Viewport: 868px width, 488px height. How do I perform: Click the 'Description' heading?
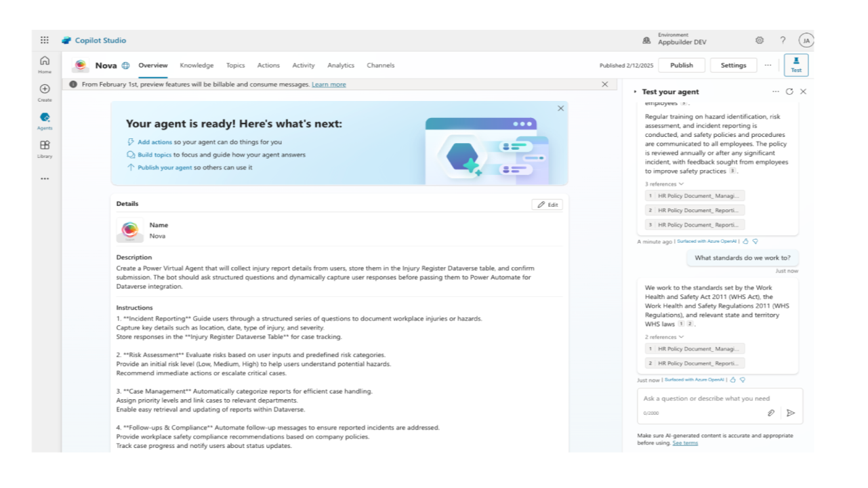coord(133,258)
